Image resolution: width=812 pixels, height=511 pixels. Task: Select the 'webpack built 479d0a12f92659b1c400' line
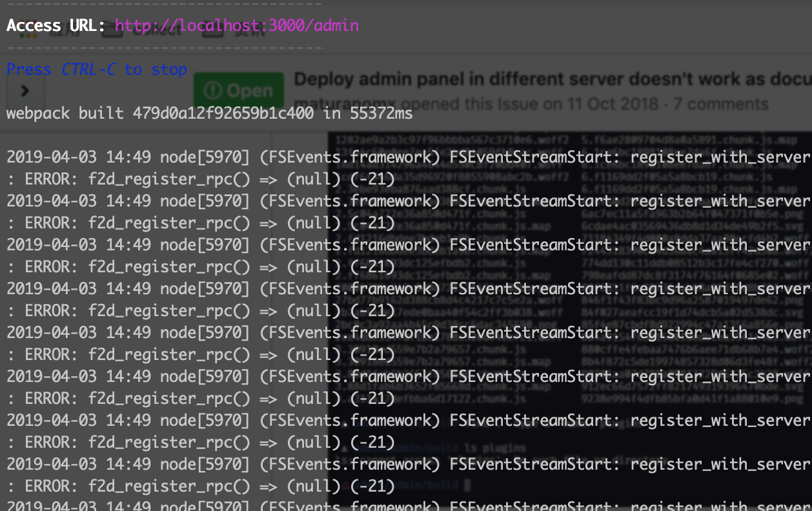(210, 114)
